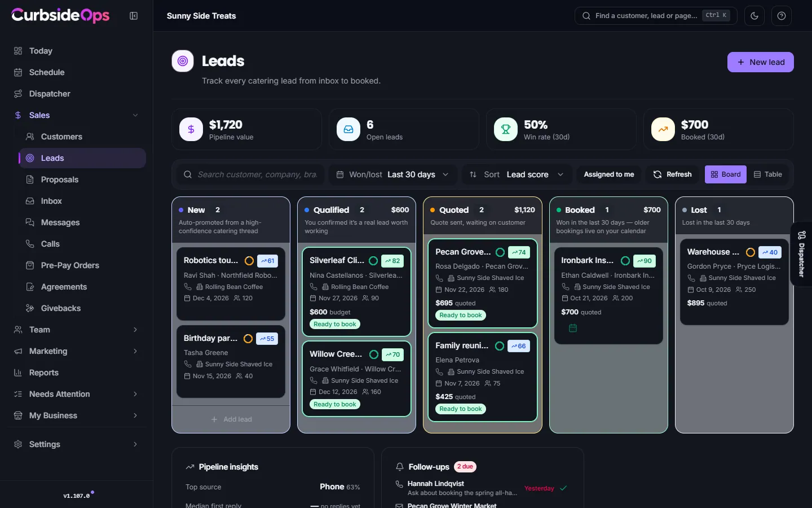Click the status circle on the Pecan Grove card
The width and height of the screenshot is (812, 508).
[x=500, y=252]
